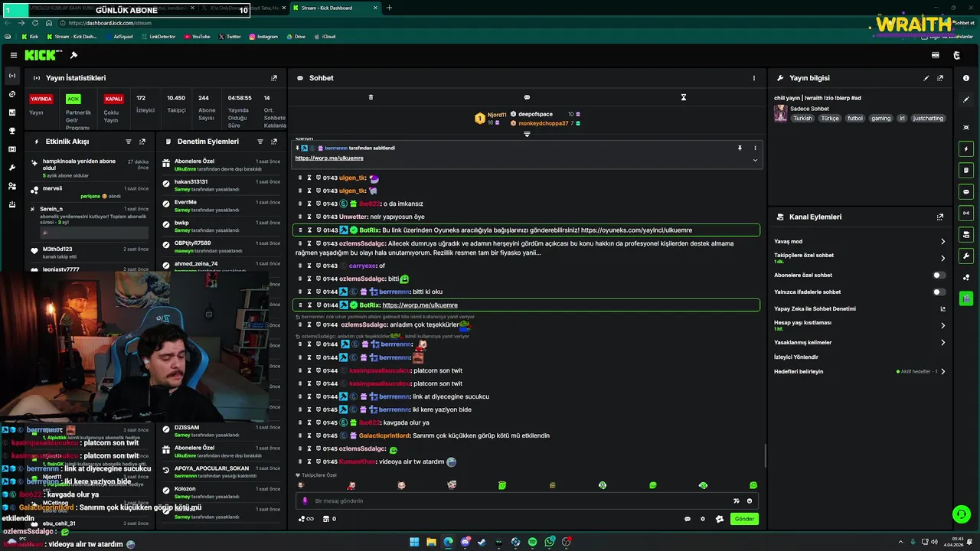The image size is (980, 551).
Task: Toggle Abonelere özel sohbet switch
Action: point(938,275)
